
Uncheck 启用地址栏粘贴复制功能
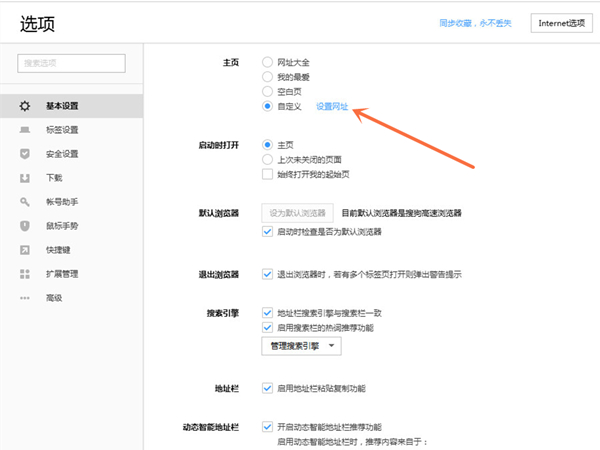[x=267, y=387]
